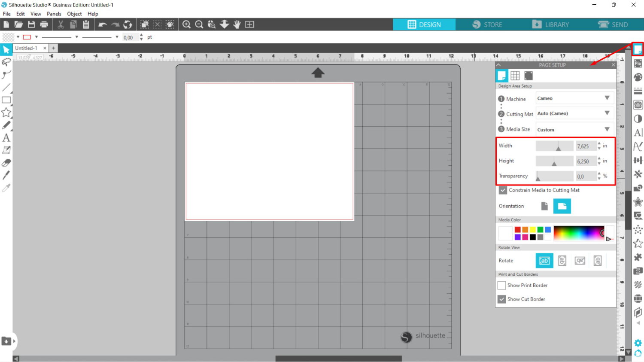644x362 pixels.
Task: Select the second rotate view option, 'ab' turned sideways
Action: (562, 261)
